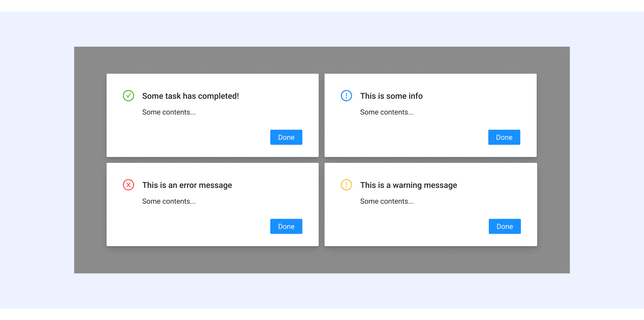Image resolution: width=644 pixels, height=320 pixels.
Task: Click the 'This is some info' title
Action: (391, 96)
